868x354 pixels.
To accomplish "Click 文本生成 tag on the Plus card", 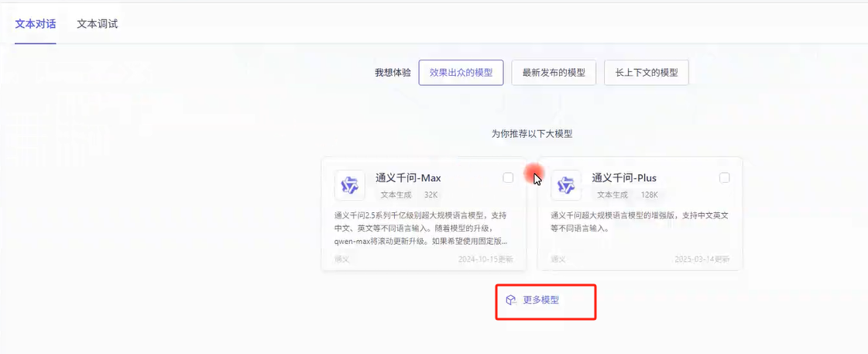I will tap(612, 195).
